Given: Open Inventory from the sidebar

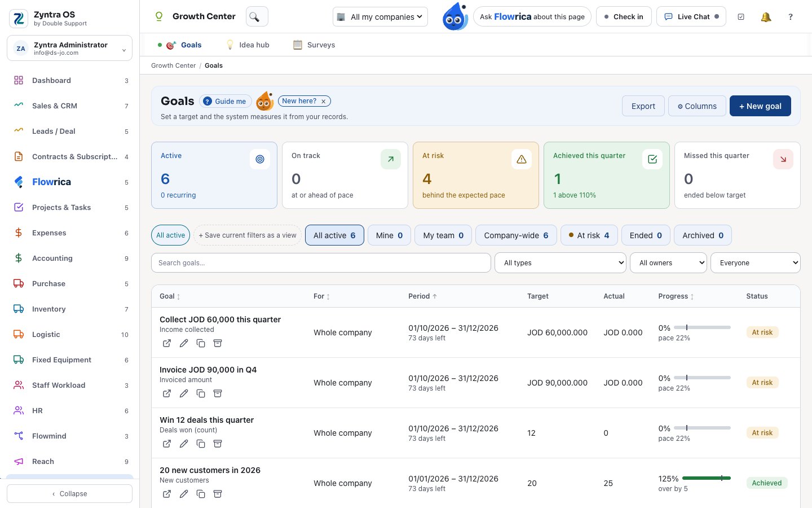Looking at the screenshot, I should click(x=70, y=309).
